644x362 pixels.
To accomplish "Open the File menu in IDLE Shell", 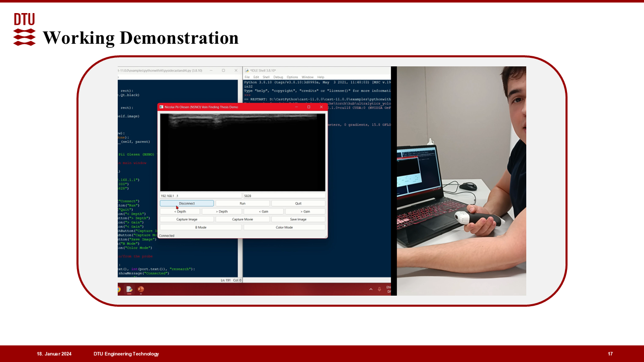I will click(x=247, y=77).
